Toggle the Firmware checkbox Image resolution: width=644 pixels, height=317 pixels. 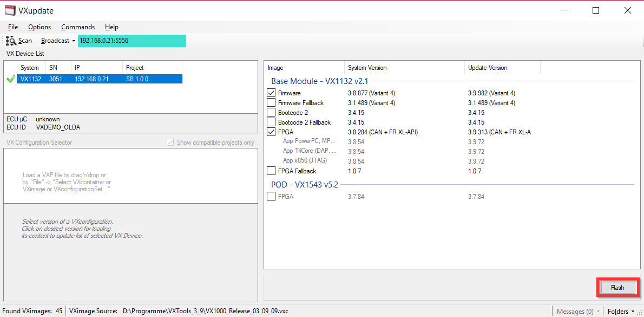[272, 93]
